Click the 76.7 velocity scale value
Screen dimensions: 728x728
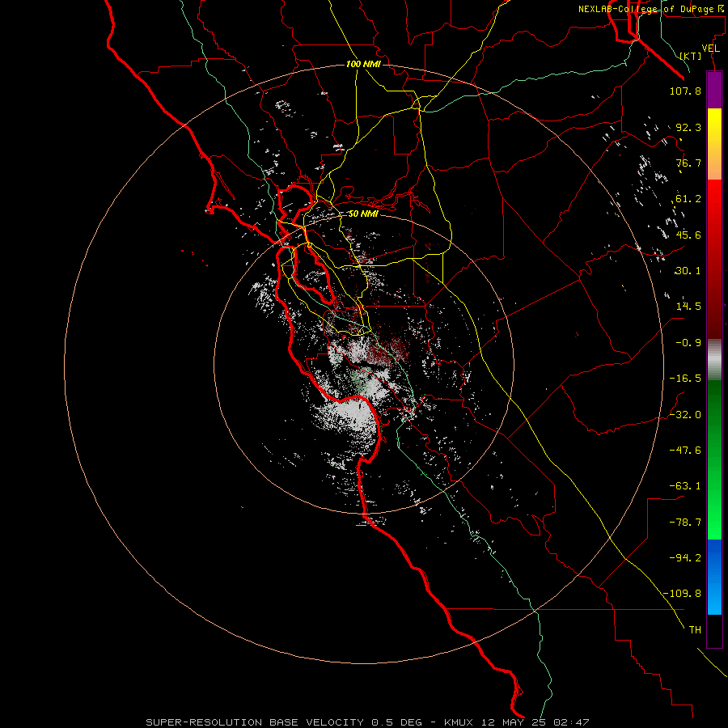(x=688, y=163)
